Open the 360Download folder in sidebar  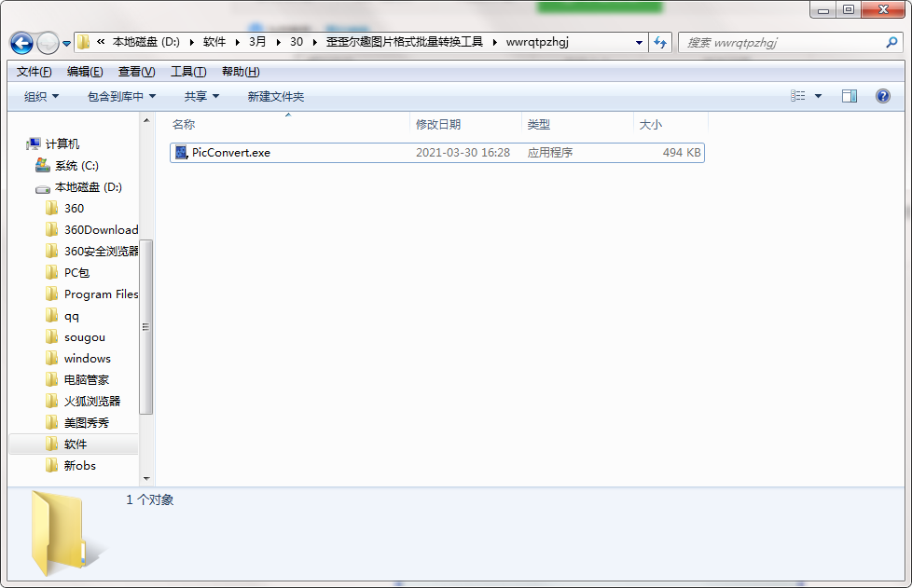click(x=102, y=229)
